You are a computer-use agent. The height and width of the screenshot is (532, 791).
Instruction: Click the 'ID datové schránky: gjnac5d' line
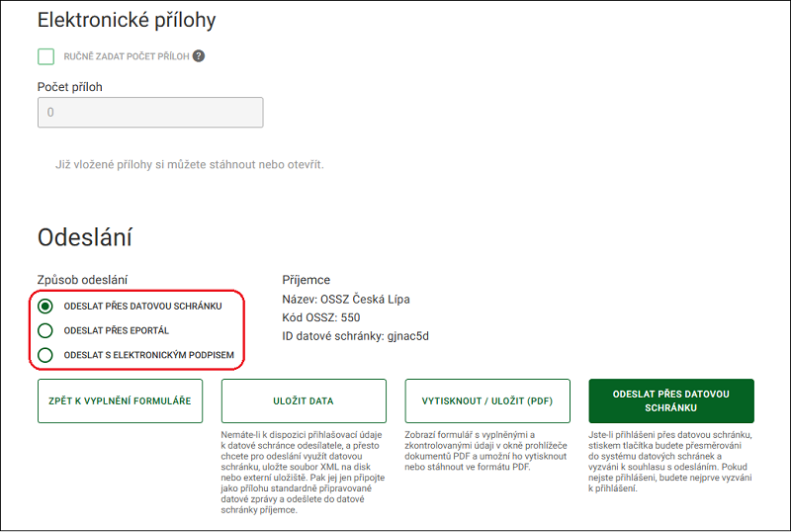tap(356, 336)
